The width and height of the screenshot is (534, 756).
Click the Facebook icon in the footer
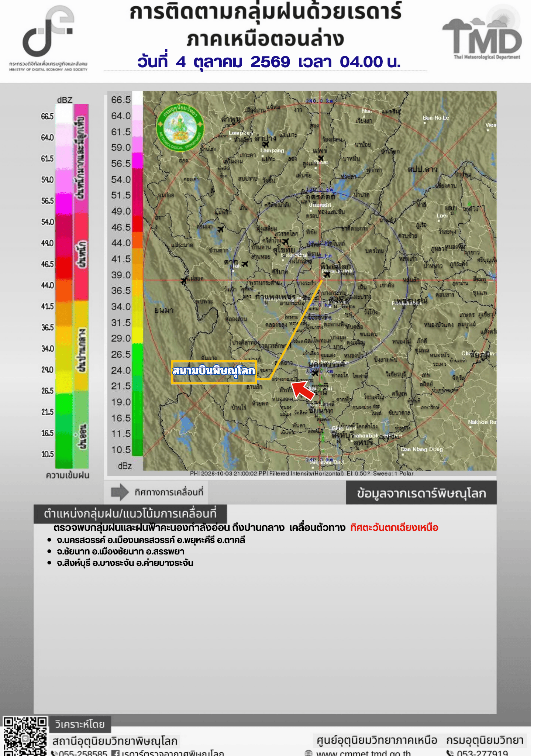click(x=116, y=753)
